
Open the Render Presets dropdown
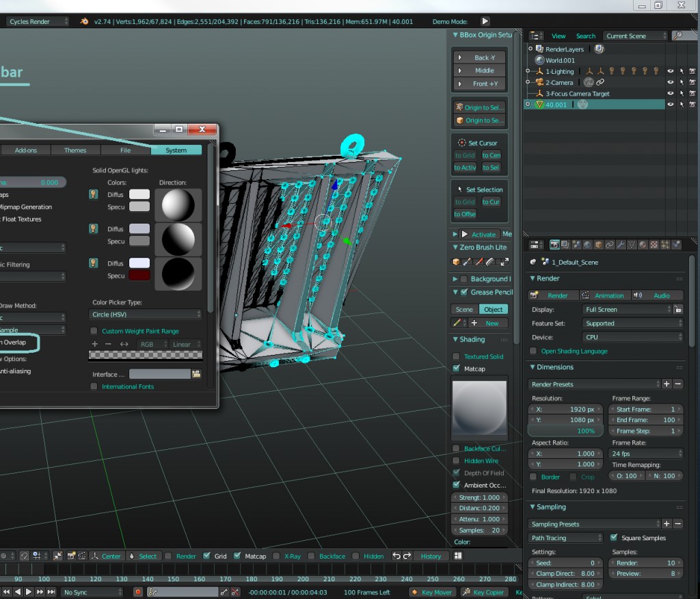pos(591,384)
